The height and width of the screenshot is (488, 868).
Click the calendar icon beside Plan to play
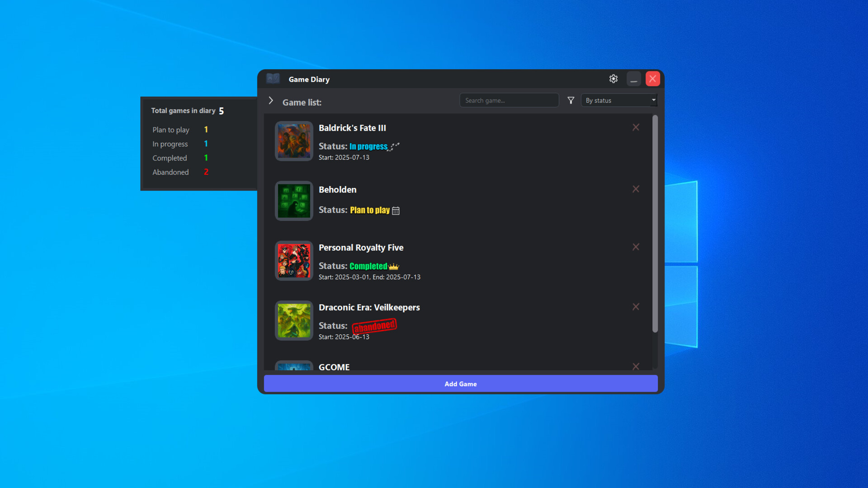click(x=396, y=211)
